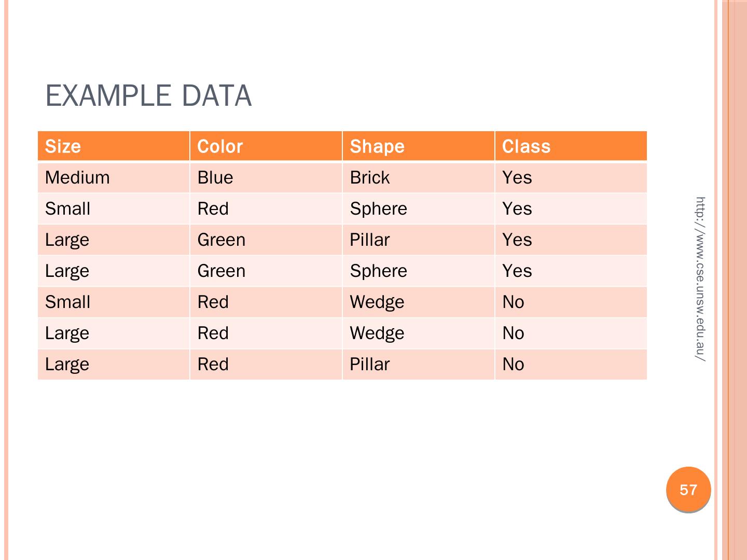Screen dimensions: 747x560
Task: Select the Shape column header
Action: pos(377,146)
